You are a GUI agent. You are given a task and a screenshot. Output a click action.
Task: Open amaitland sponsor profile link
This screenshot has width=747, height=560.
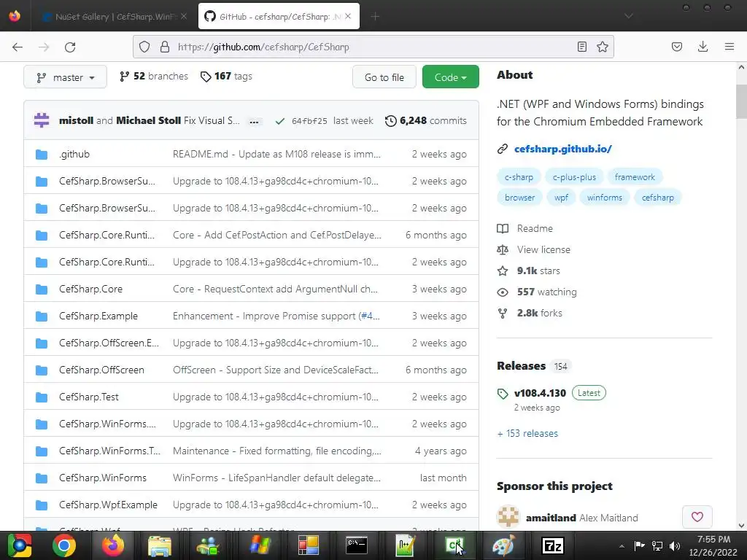(x=551, y=518)
